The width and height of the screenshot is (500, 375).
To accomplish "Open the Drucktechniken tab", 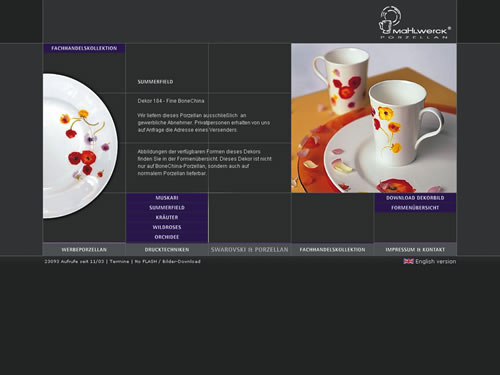I will coord(167,249).
